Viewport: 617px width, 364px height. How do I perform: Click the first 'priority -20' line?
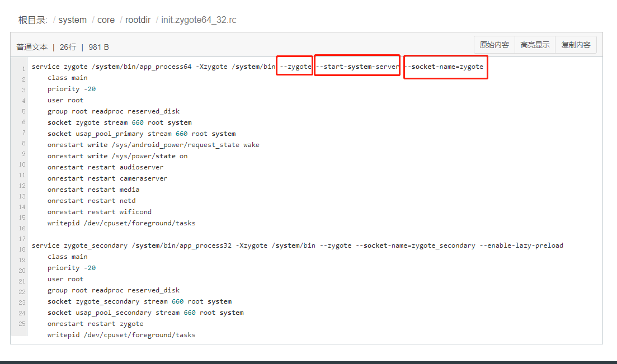point(72,89)
